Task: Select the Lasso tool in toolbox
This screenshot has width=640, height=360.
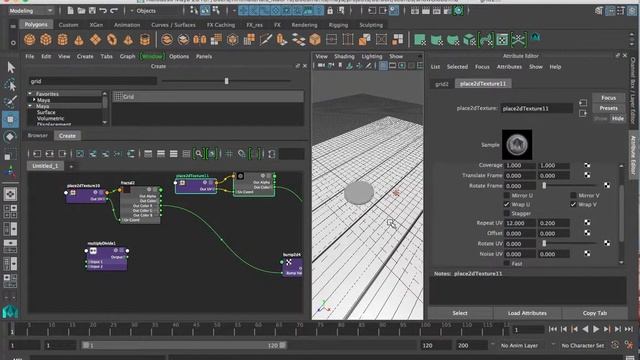Action: pyautogui.click(x=11, y=84)
